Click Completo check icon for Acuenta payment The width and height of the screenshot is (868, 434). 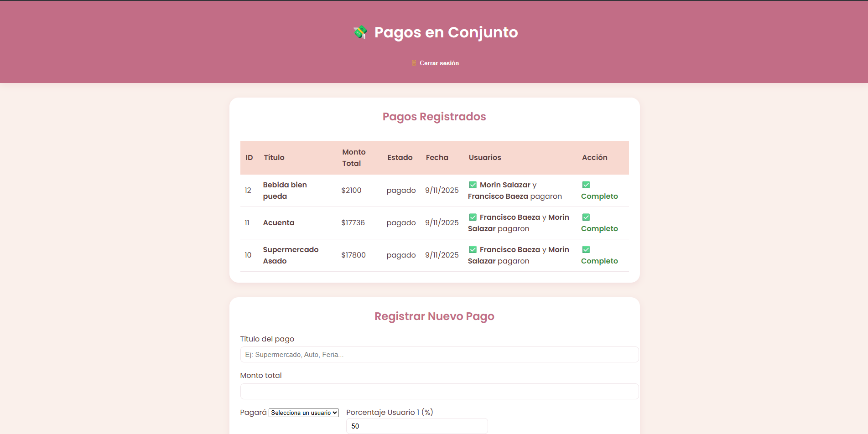[x=586, y=217]
